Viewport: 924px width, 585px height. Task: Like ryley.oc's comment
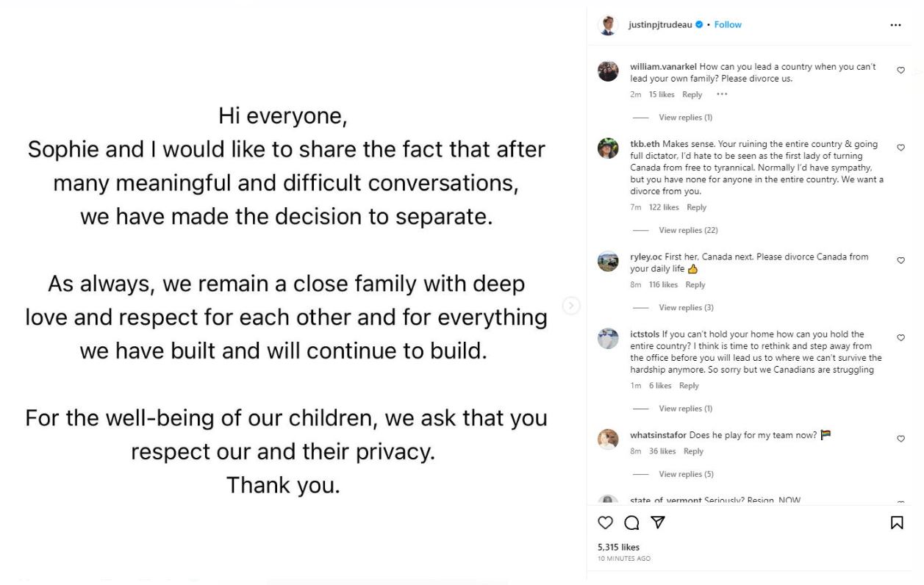tap(900, 260)
